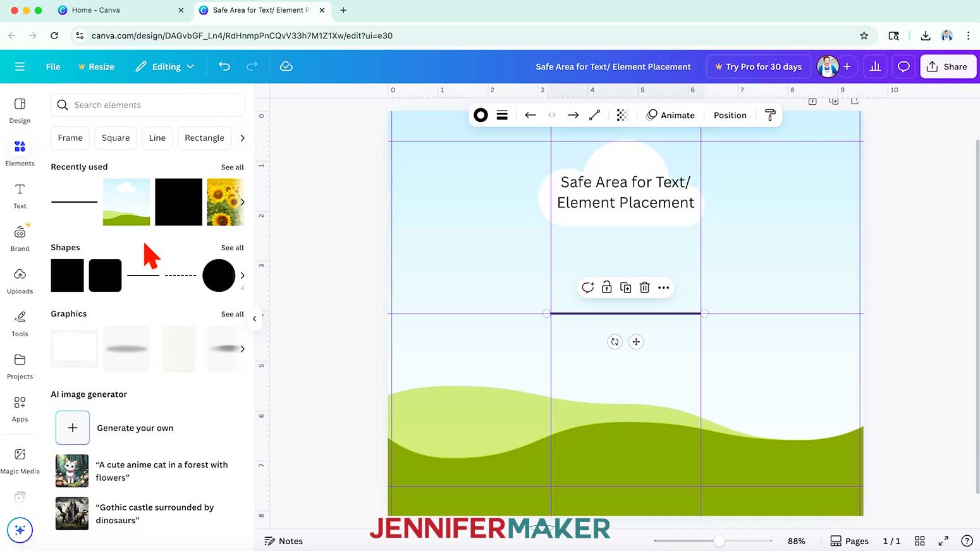Screen dimensions: 980x551
Task: Click the Search elements field
Action: coord(148,105)
